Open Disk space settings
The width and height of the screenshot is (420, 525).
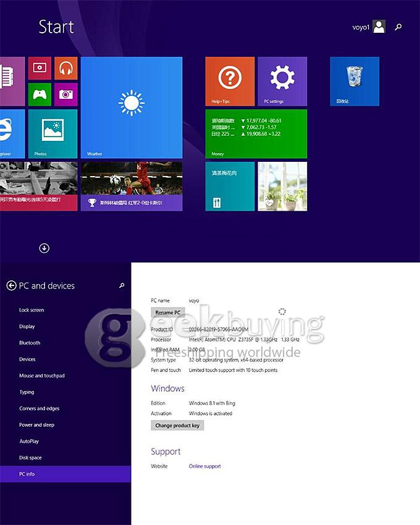[30, 458]
